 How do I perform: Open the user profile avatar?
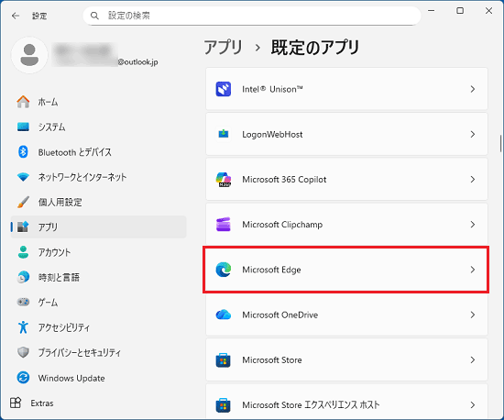point(29,55)
